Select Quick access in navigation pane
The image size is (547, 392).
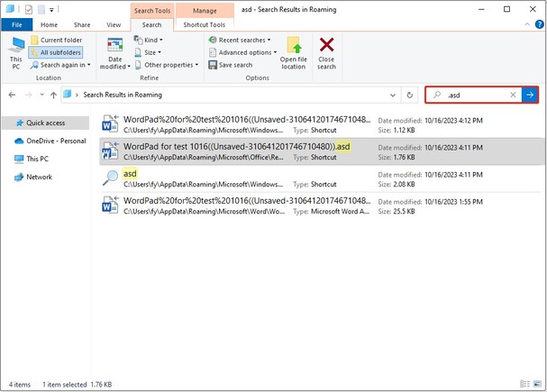(45, 123)
